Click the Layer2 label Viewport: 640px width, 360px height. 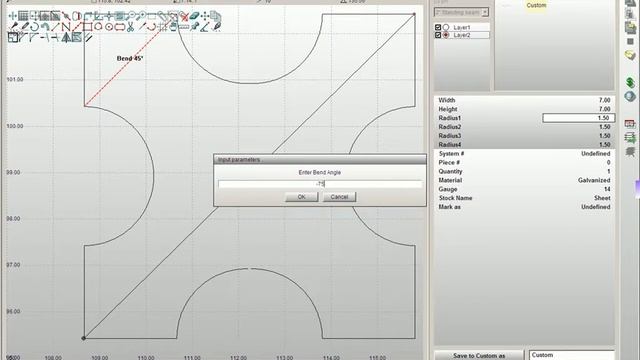click(462, 35)
